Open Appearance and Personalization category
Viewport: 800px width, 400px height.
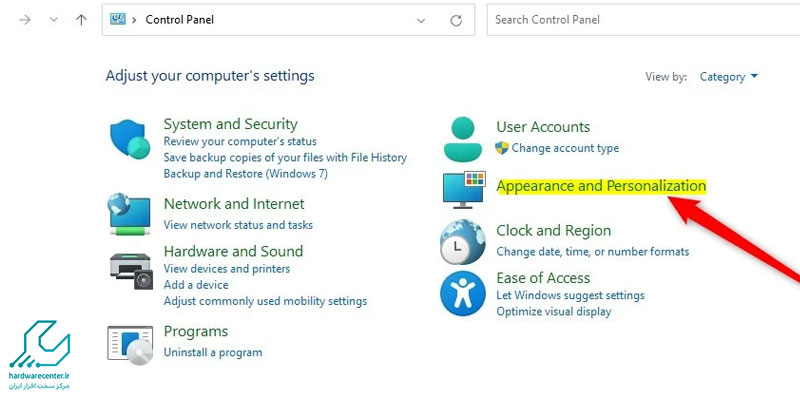601,187
